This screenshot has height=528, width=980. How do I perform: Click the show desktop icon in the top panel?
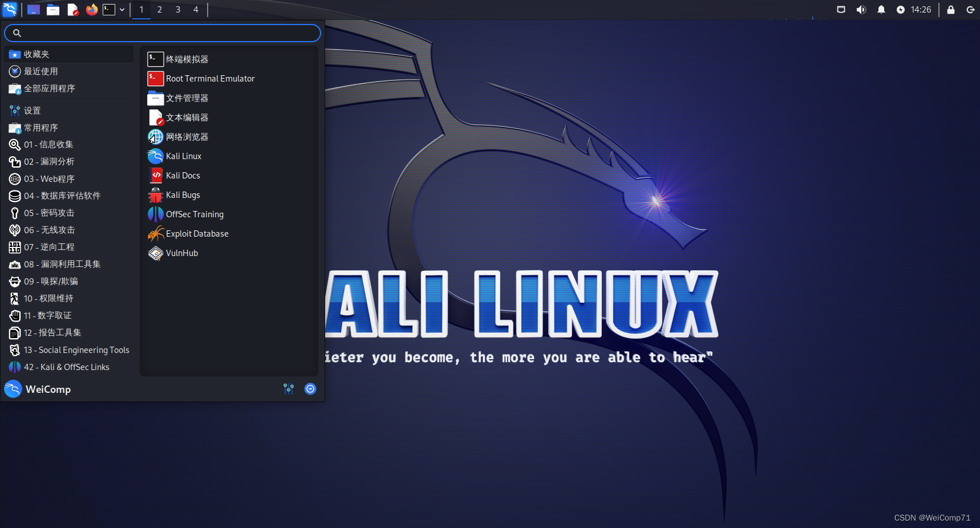pyautogui.click(x=34, y=10)
